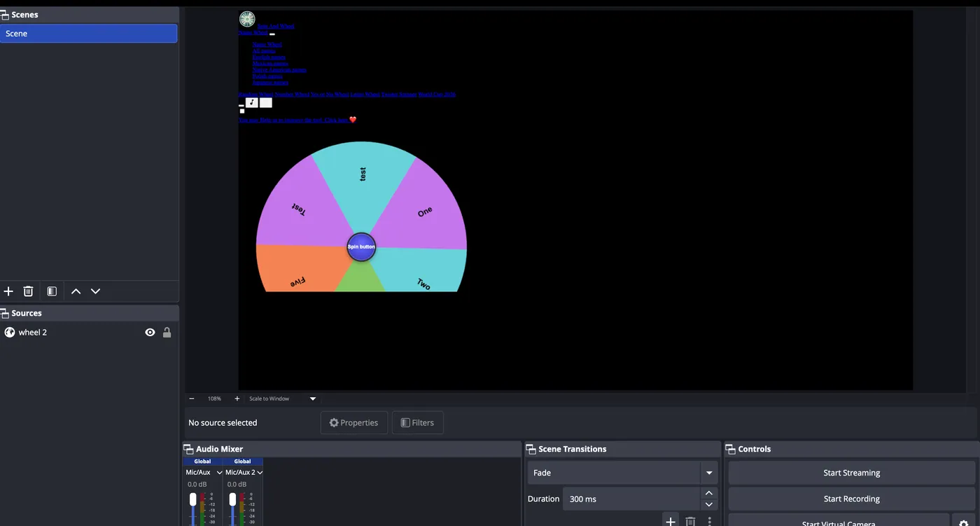Click the "No source selected" label
The image size is (980, 526).
click(223, 423)
